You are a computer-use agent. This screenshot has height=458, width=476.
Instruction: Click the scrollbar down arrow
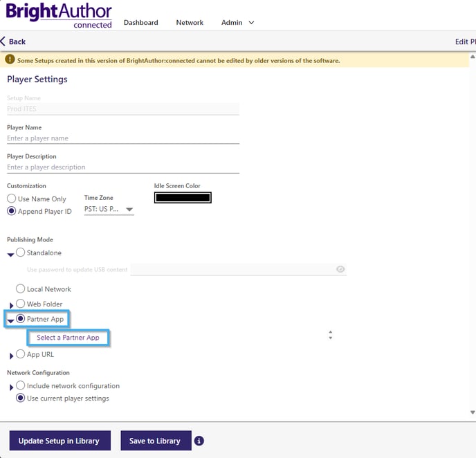(x=473, y=412)
